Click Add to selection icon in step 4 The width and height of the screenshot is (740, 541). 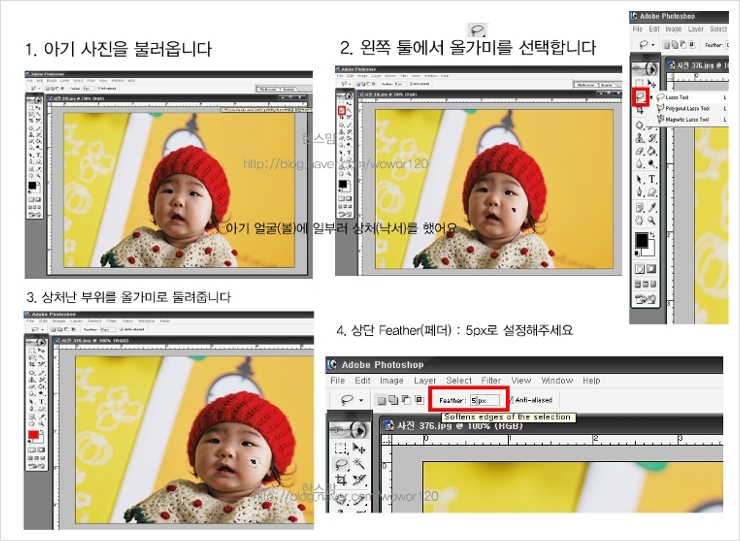tap(394, 400)
